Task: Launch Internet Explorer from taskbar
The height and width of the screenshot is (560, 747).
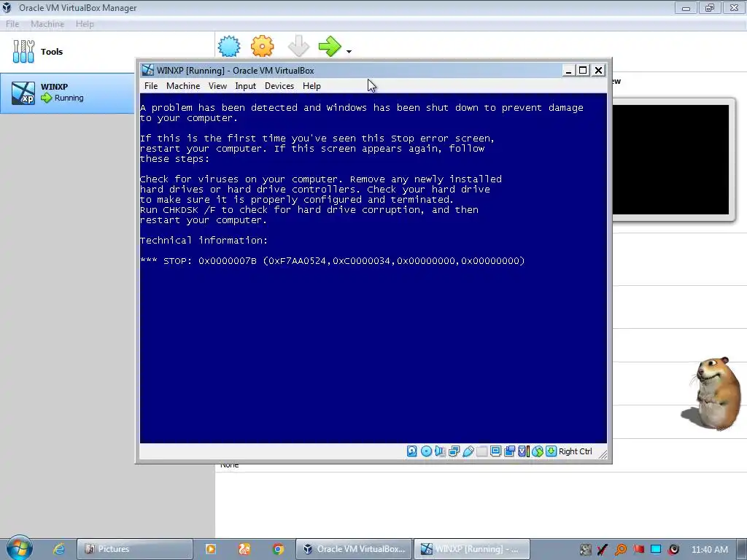Action: (x=58, y=549)
